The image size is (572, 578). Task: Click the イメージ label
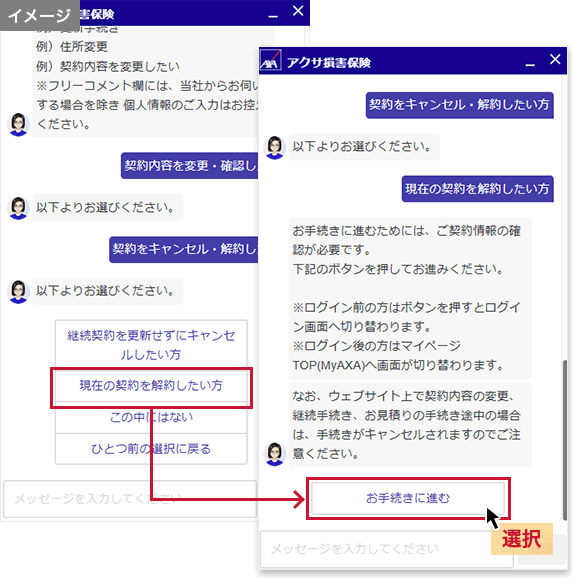[39, 15]
